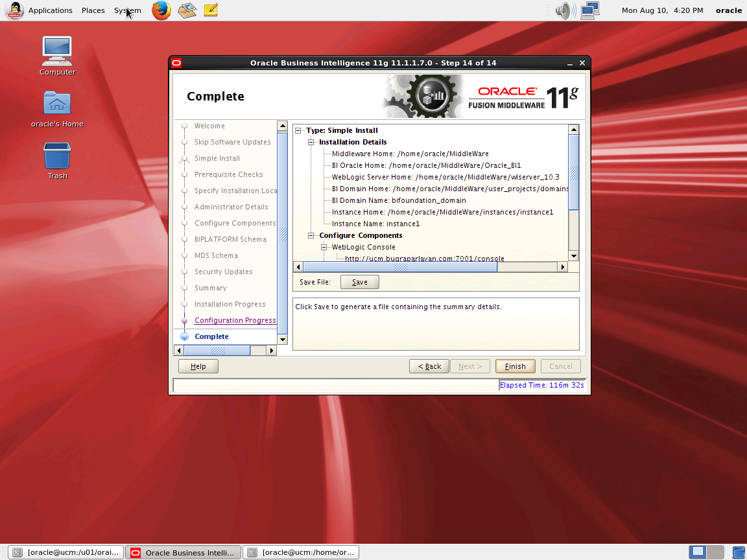Viewport: 747px width, 560px height.
Task: Click the installer status message field
Action: 335,385
